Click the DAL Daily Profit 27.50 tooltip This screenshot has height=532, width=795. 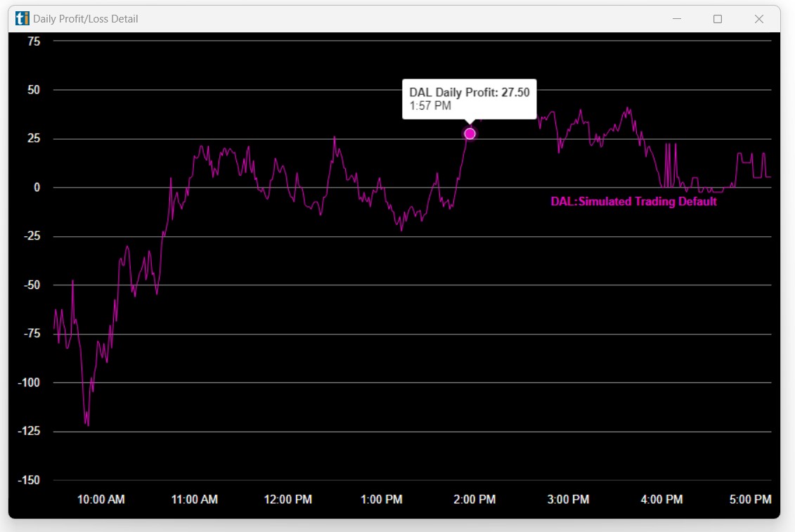point(469,99)
